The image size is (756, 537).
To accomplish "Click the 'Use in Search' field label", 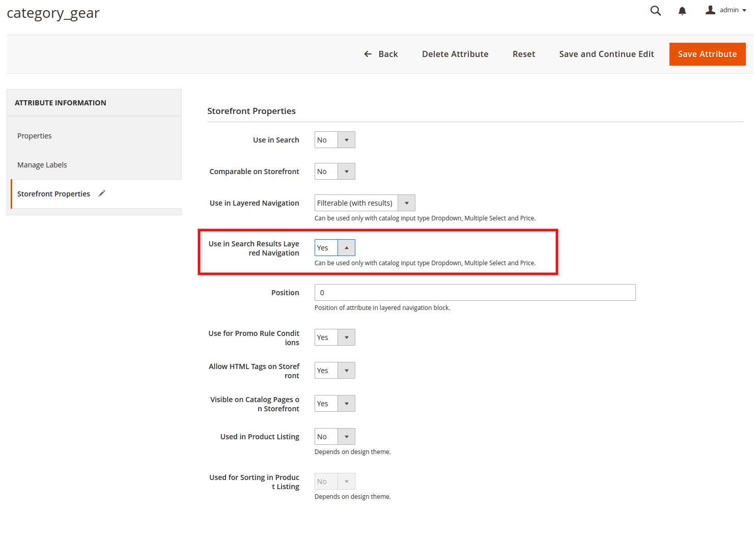I will coord(276,140).
